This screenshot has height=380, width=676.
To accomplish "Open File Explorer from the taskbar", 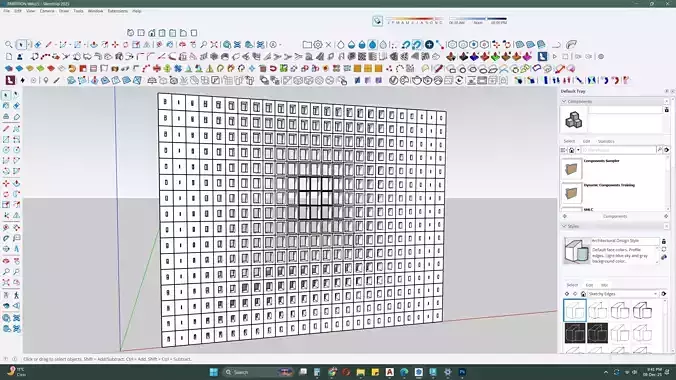I will pos(360,372).
